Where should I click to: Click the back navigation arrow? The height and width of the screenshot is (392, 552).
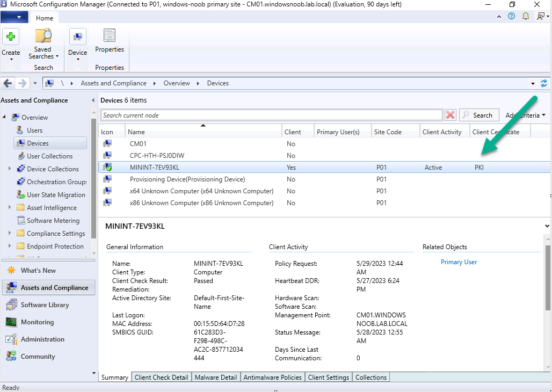click(8, 83)
